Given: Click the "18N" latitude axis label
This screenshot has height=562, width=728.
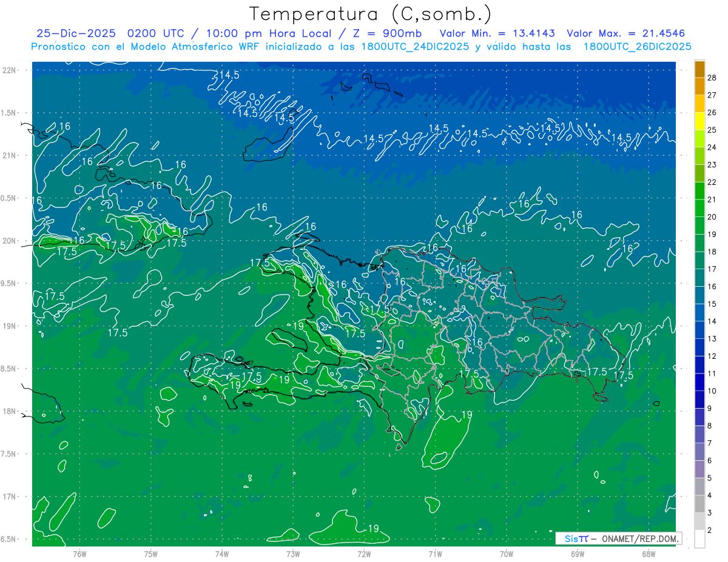Looking at the screenshot, I should pyautogui.click(x=10, y=411).
